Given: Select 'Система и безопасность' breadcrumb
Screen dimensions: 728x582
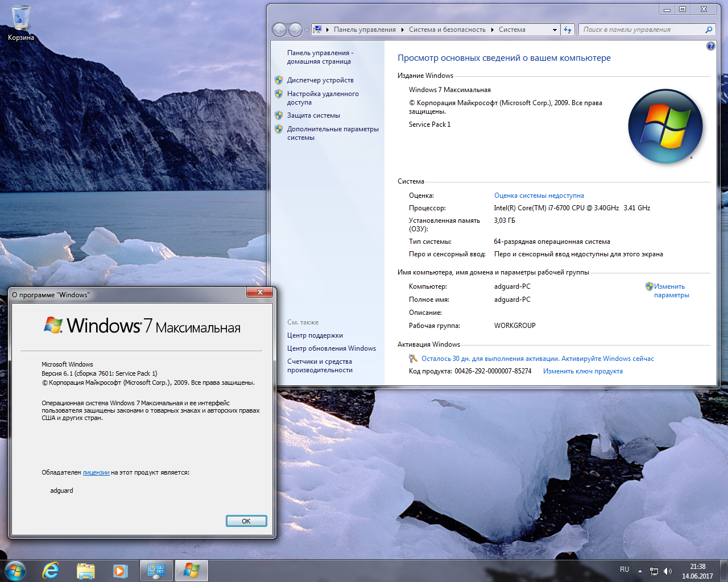Looking at the screenshot, I should tap(447, 30).
